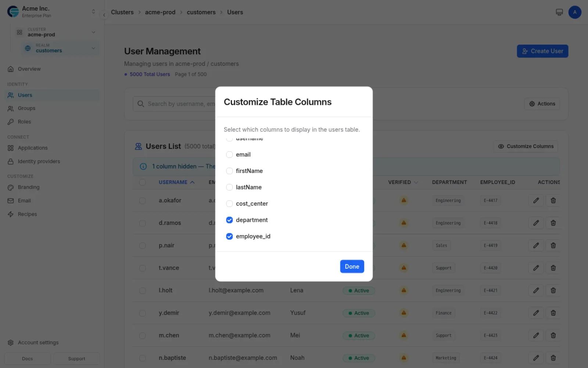This screenshot has height=368, width=588.
Task: Edit user y.demir with pencil icon
Action: tap(536, 313)
